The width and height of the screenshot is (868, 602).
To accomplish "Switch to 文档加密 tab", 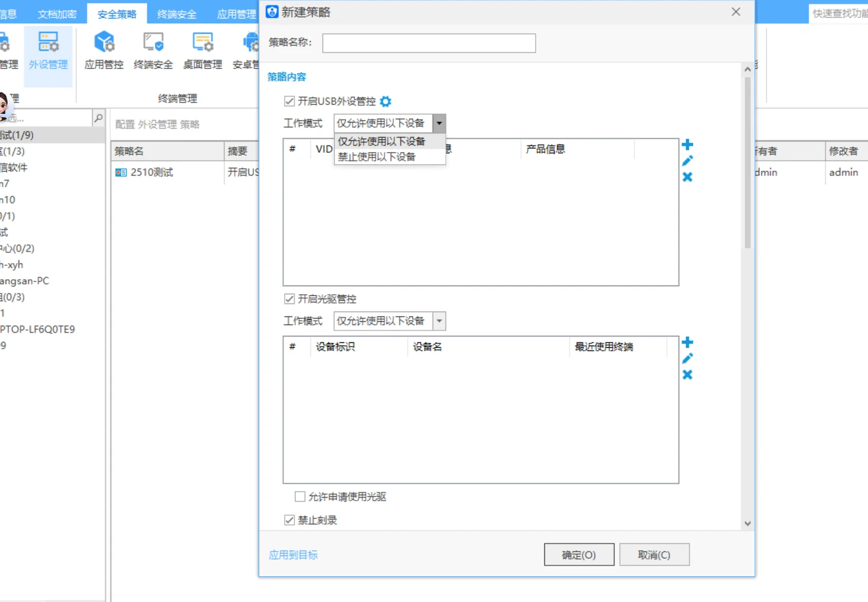I will pyautogui.click(x=57, y=14).
